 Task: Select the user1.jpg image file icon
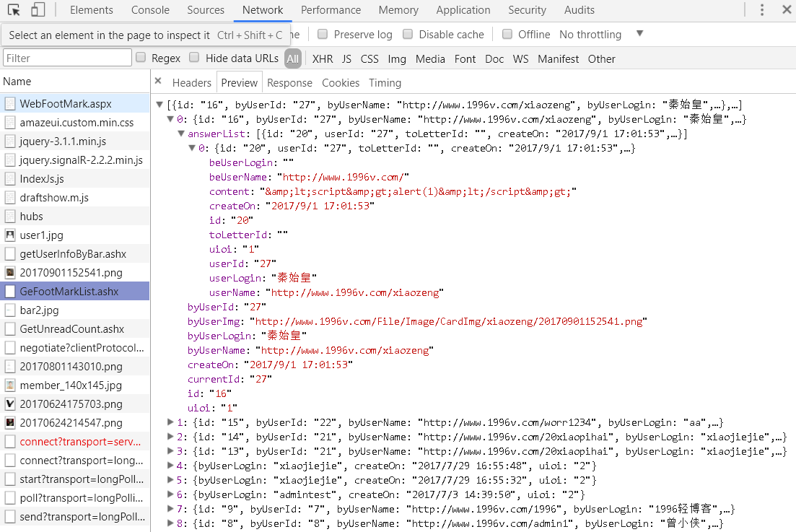[x=10, y=235]
